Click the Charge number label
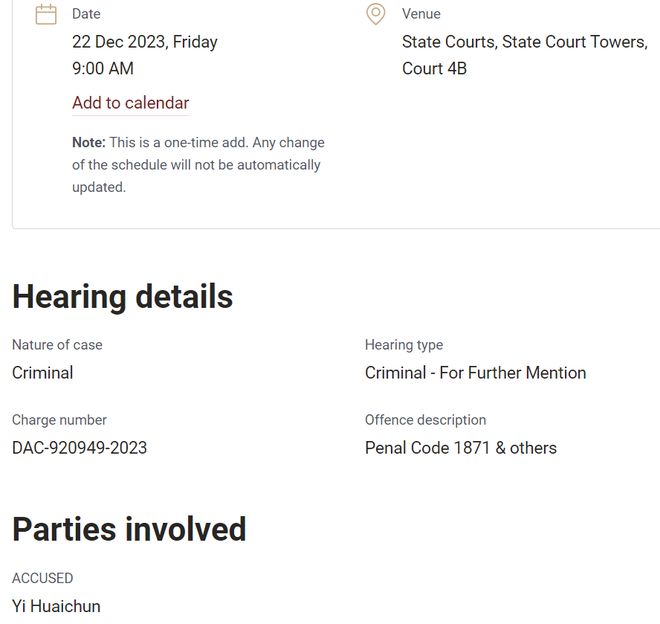Viewport: 660px width, 624px height. pyautogui.click(x=59, y=420)
